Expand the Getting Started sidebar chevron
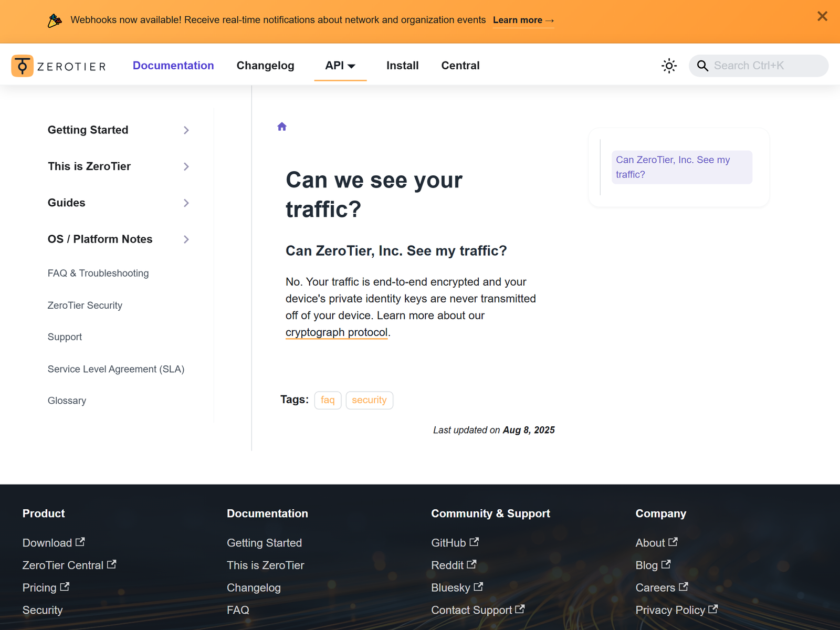840x630 pixels. tap(186, 130)
